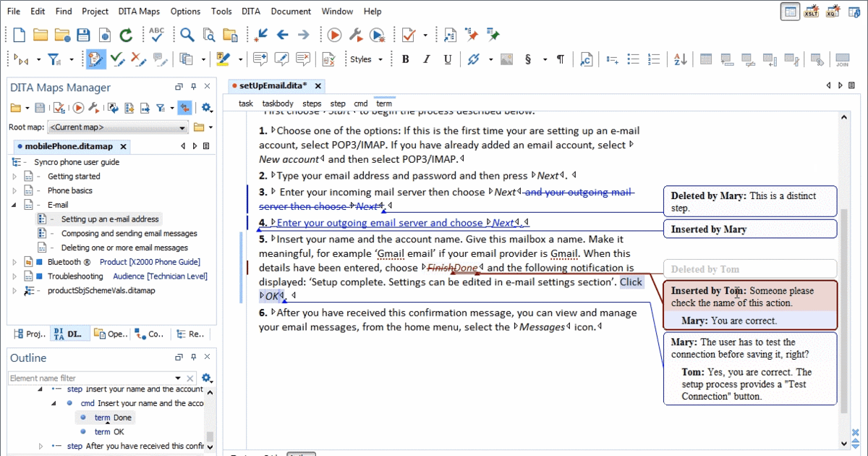Open transformation scenarios with wrench icon
Viewport: 868px width, 456px height.
(x=94, y=107)
